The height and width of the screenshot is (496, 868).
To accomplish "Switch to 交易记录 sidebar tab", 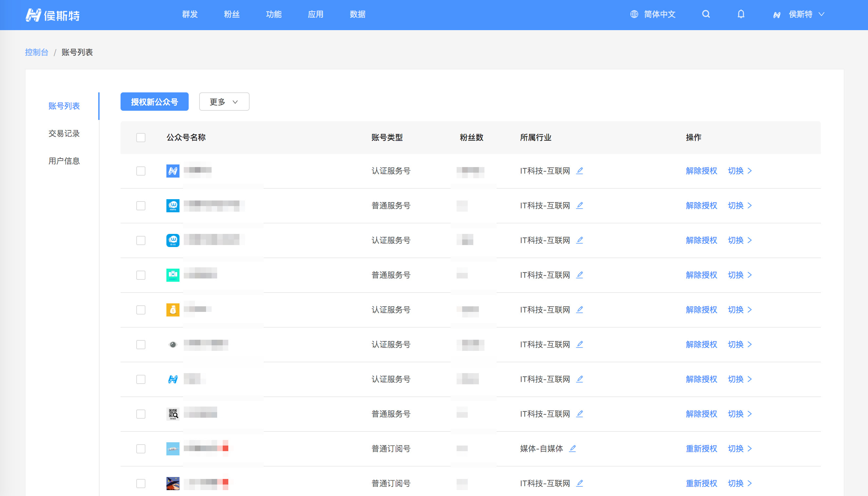I will click(x=64, y=133).
